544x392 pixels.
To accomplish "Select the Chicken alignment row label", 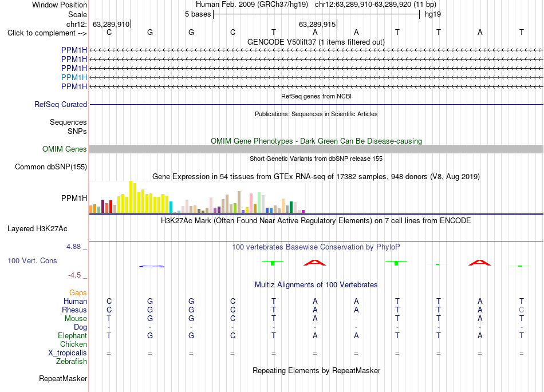I will click(x=73, y=344).
